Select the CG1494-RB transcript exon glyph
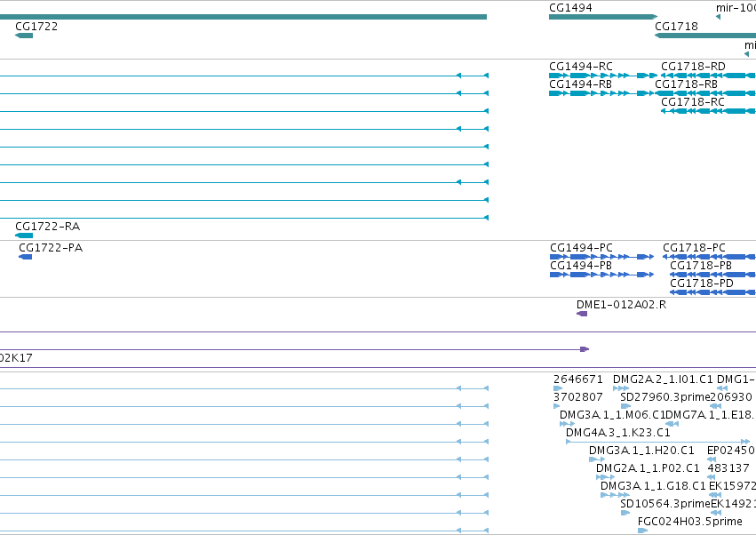Viewport: 756px width, 535px height. point(603,93)
